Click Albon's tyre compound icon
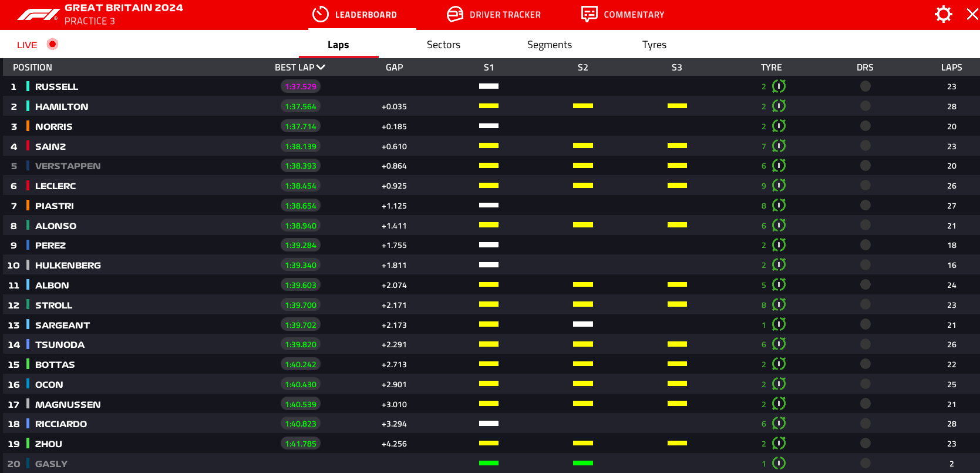This screenshot has height=473, width=980. (779, 285)
